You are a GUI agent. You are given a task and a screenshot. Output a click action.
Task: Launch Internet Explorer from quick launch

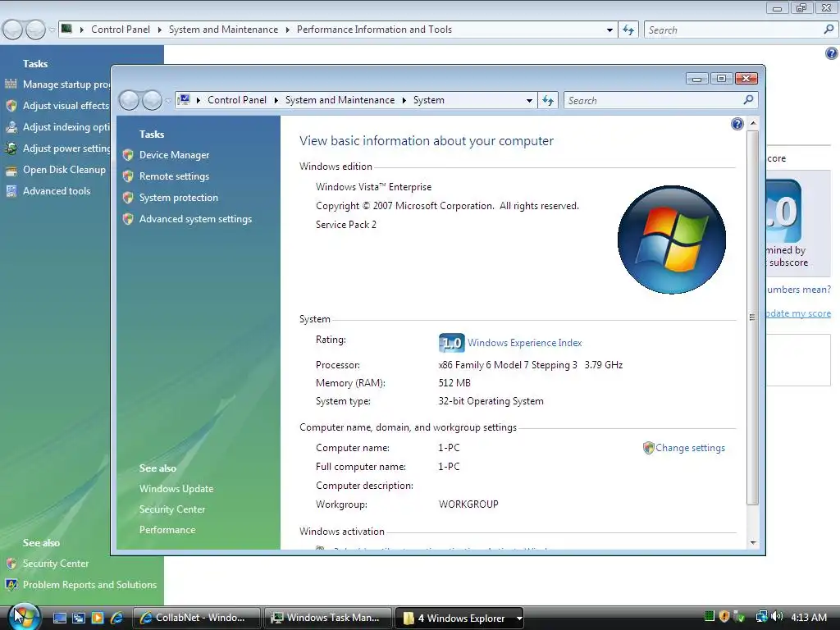(116, 618)
